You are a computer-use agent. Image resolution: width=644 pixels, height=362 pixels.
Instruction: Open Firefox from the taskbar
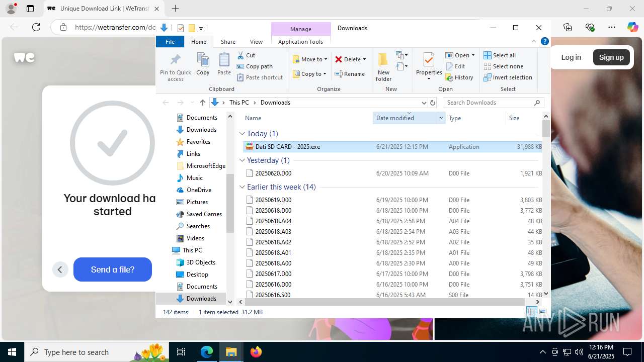click(x=256, y=352)
